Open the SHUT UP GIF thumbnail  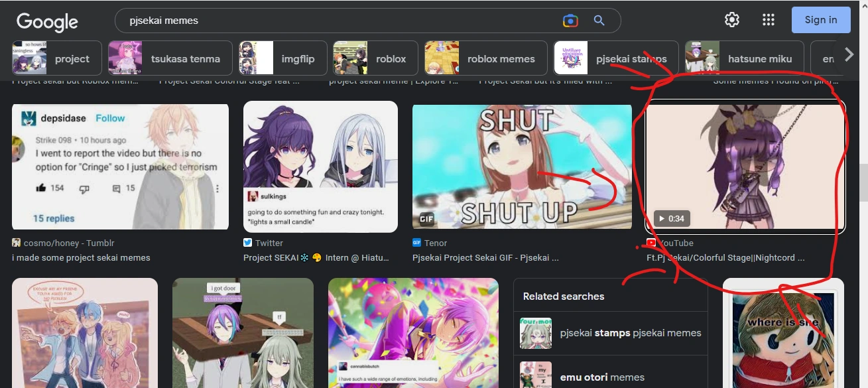[x=522, y=166]
